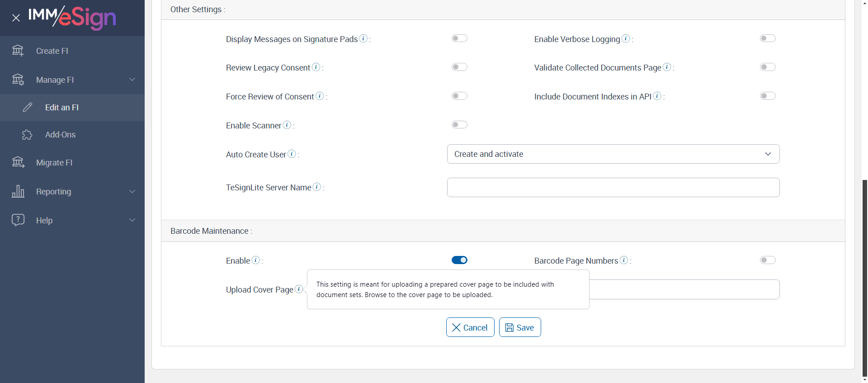Toggle Display Messages on Signature Pads switch

[459, 38]
